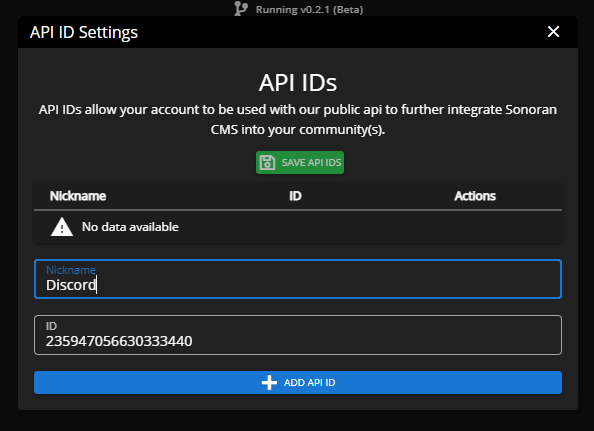Focus the Nickname input field

(x=298, y=279)
